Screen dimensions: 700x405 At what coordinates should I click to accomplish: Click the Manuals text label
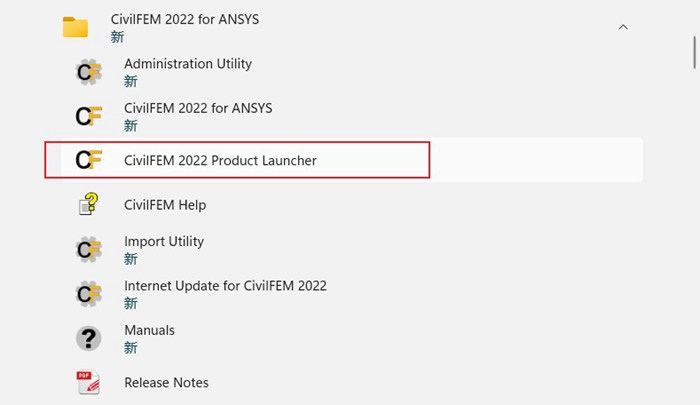tap(150, 330)
